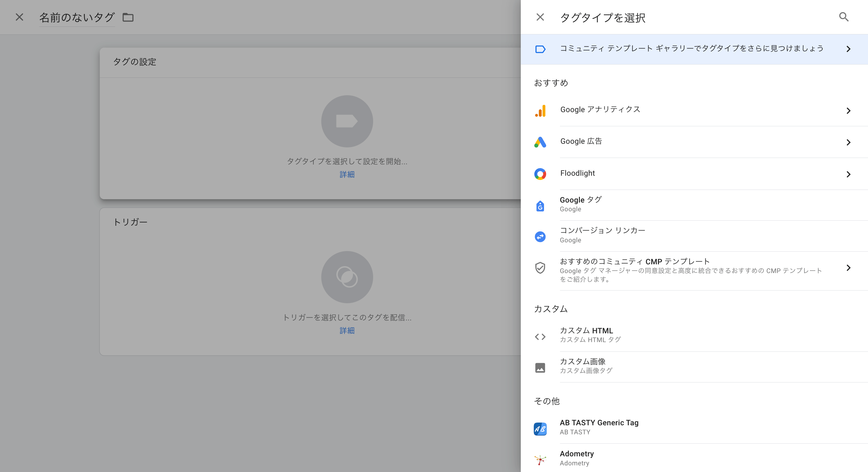868x472 pixels.
Task: Expand Floodlight chevron arrow
Action: point(848,174)
